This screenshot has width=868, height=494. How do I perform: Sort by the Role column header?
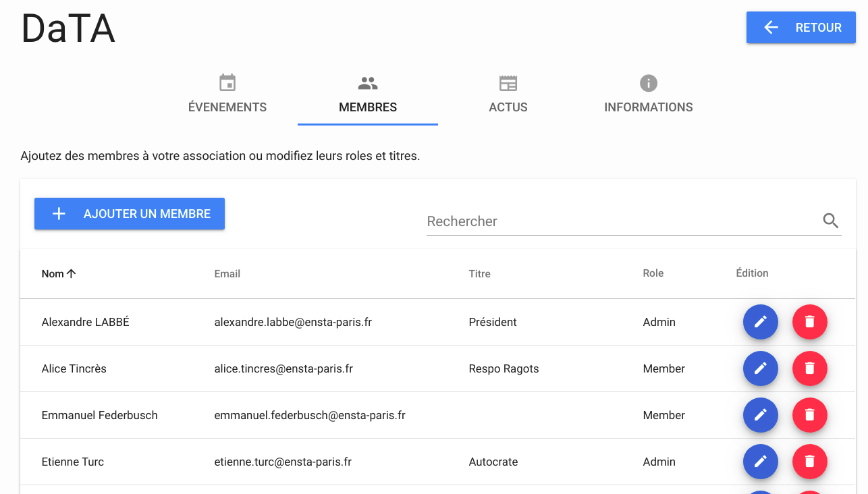coord(653,273)
